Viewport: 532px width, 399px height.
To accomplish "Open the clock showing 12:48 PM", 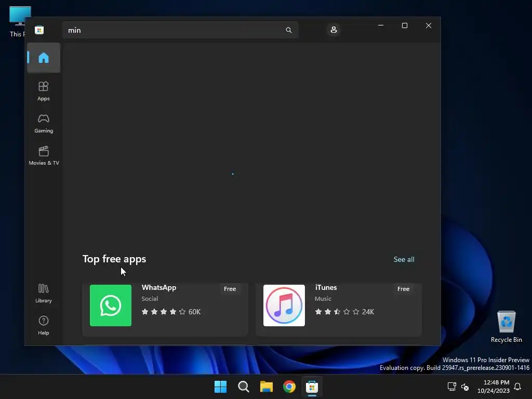I will 494,387.
